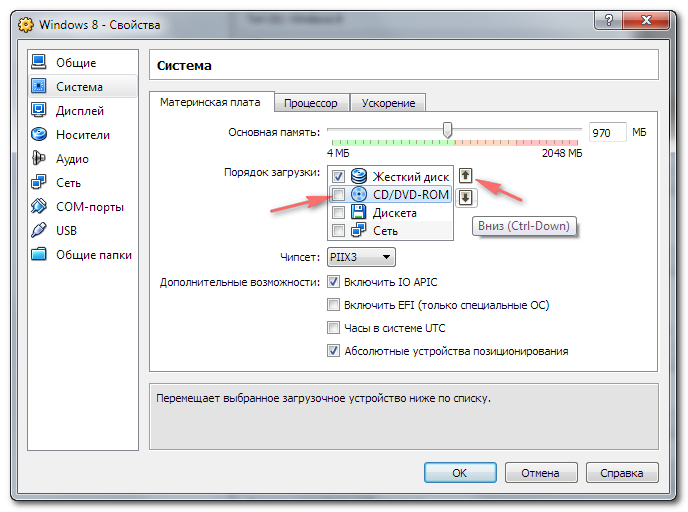Switch to the Ускорение tab
The width and height of the screenshot is (688, 512).
pos(388,103)
